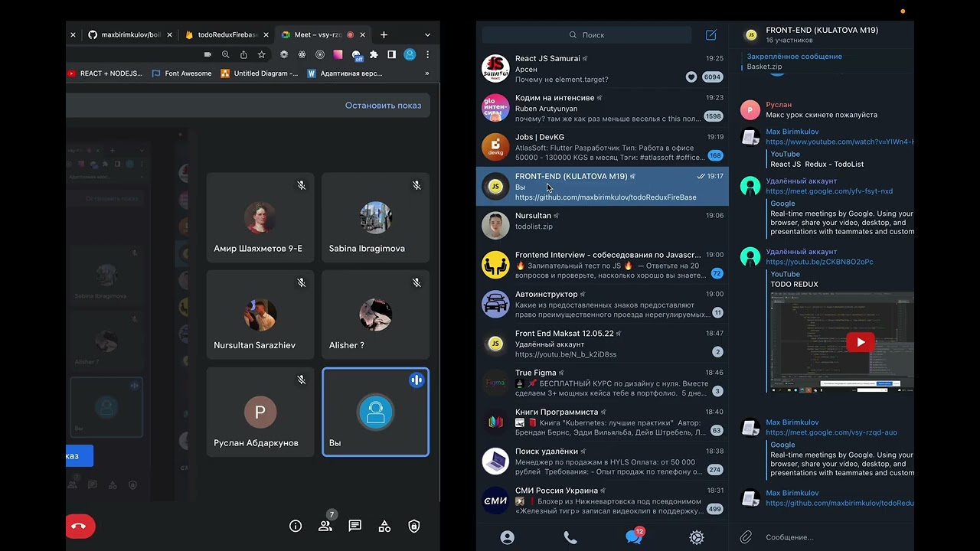Open the Chrome profile avatar
The width and height of the screenshot is (980, 551).
pyautogui.click(x=410, y=55)
